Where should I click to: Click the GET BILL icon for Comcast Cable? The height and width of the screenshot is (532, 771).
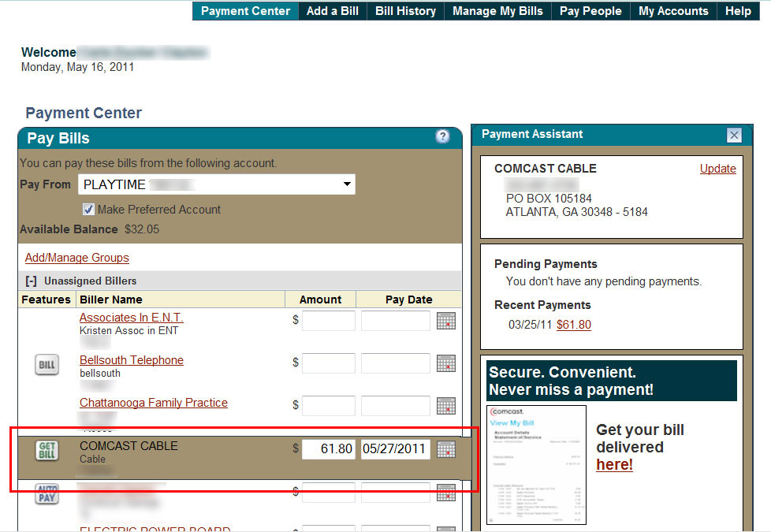47,450
